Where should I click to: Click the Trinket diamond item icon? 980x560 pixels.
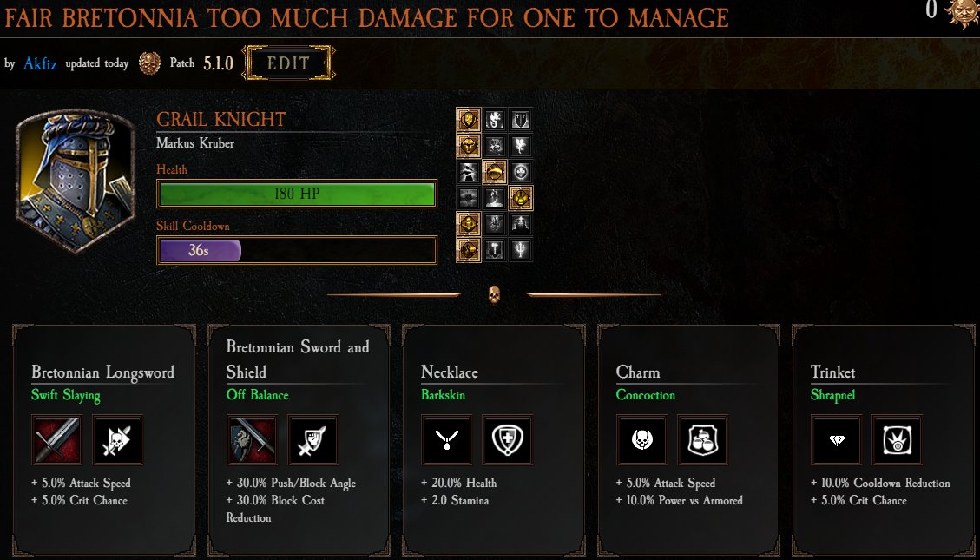[x=836, y=440]
